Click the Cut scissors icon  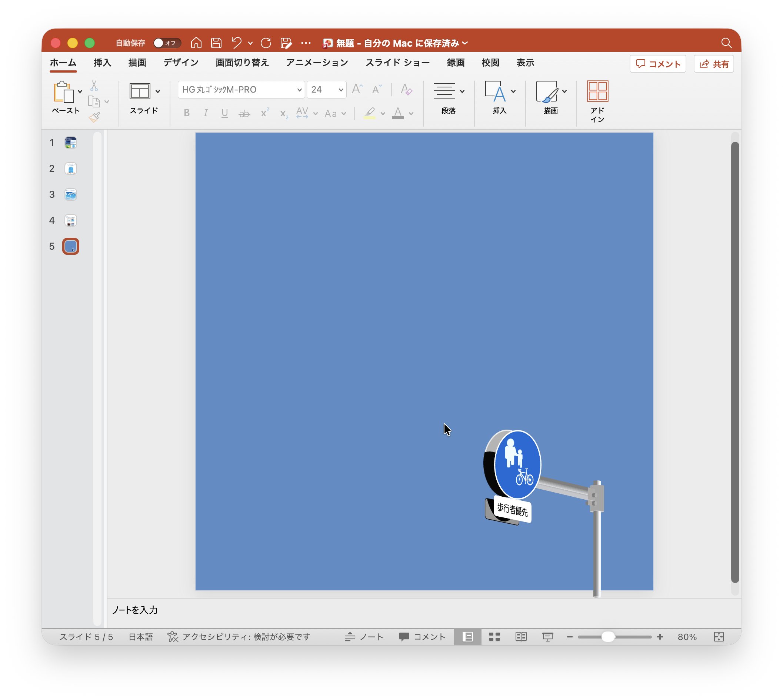click(94, 86)
